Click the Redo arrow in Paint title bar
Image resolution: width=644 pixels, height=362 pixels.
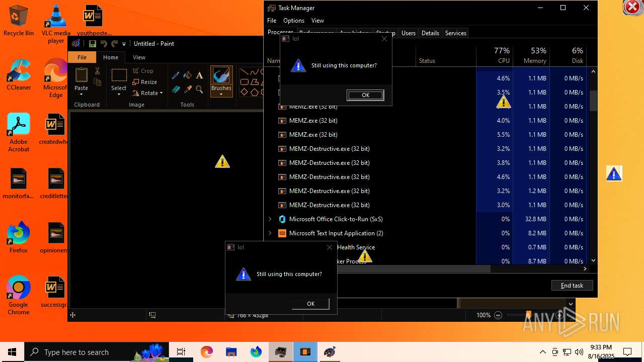coord(114,44)
